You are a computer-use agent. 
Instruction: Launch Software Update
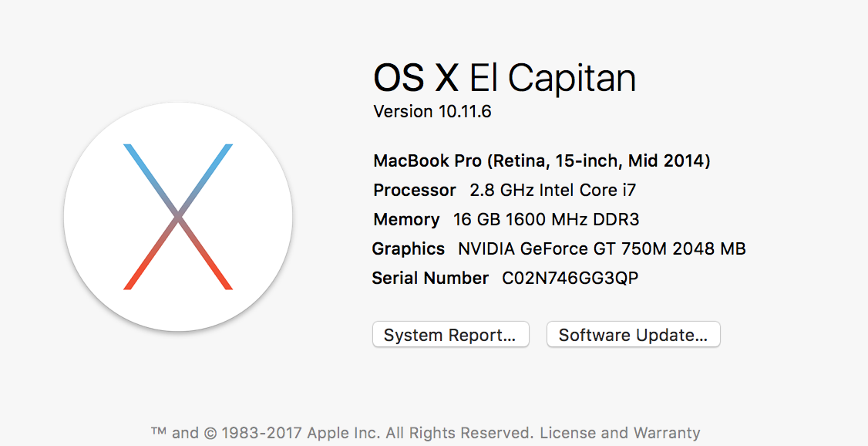pos(633,335)
